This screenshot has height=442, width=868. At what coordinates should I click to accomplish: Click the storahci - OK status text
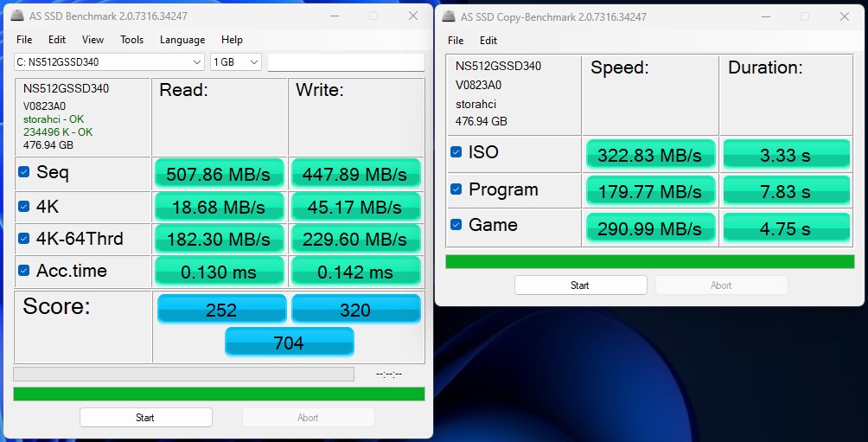[54, 119]
